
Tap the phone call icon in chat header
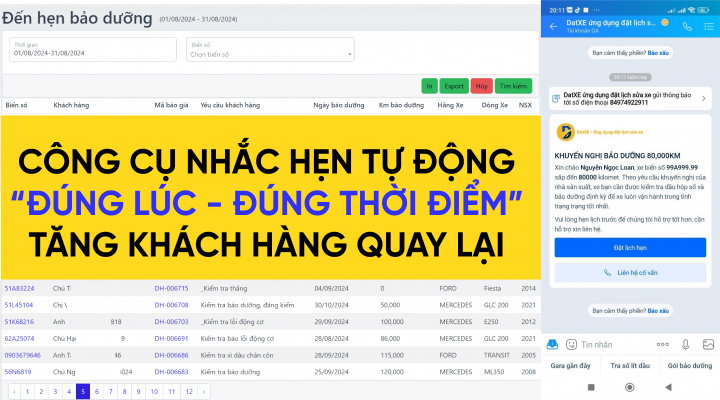tap(686, 25)
